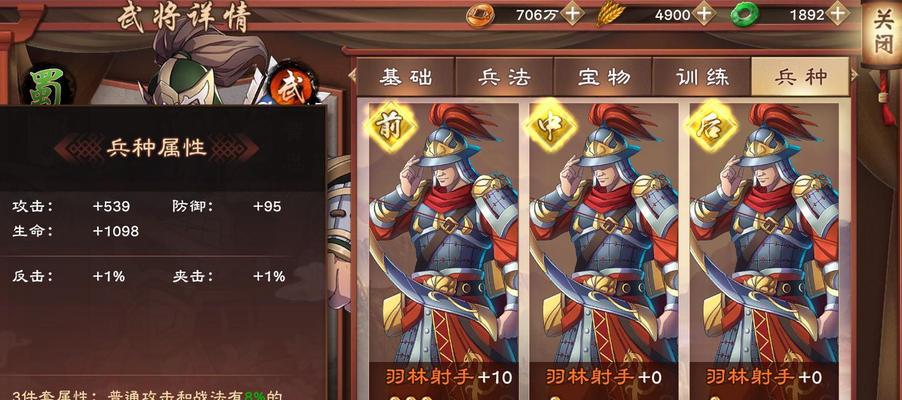Viewport: 902px width, 400px height.
Task: Select the 兵种 tab
Action: tap(800, 77)
